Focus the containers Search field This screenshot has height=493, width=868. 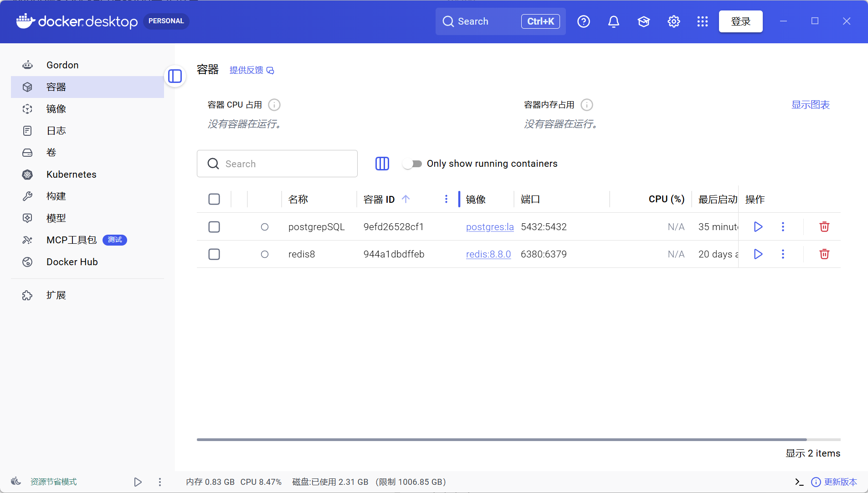277,164
